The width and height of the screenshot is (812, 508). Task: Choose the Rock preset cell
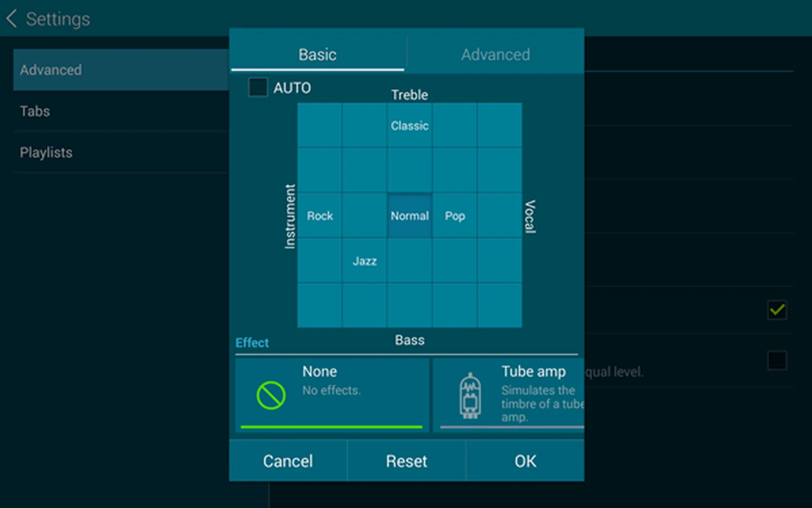tap(320, 216)
